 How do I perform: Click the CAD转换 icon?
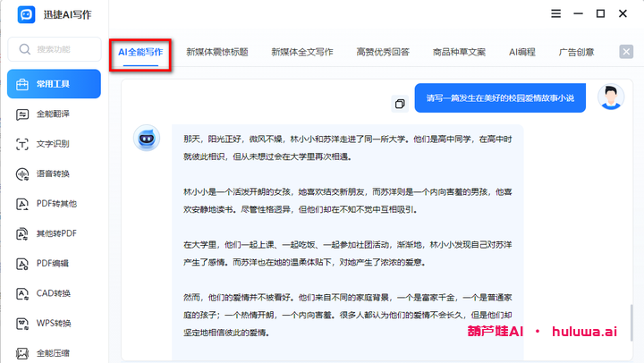[22, 294]
